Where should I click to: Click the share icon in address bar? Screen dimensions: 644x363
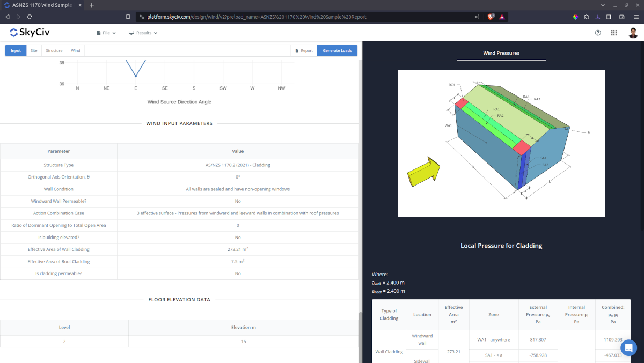[477, 17]
